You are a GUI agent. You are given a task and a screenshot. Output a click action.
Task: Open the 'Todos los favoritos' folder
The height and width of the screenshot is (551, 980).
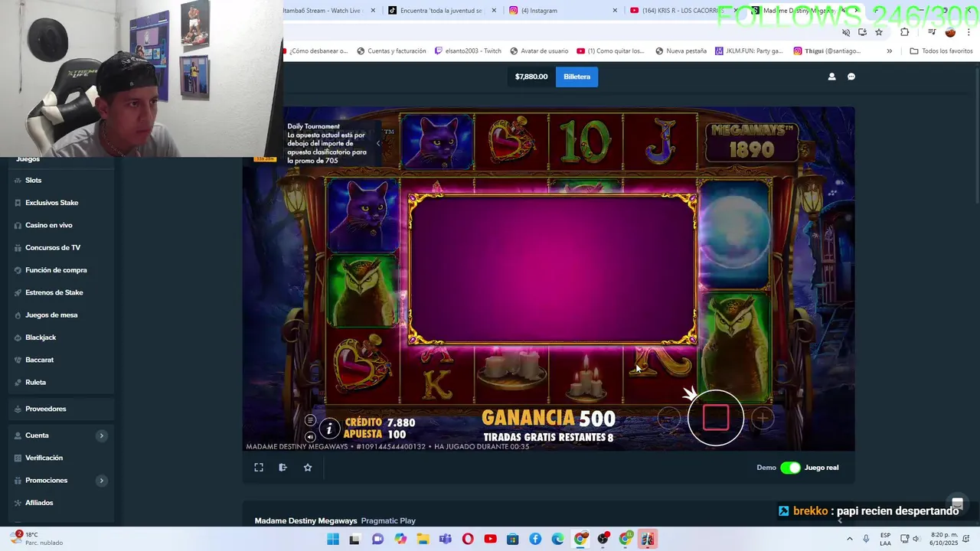[x=941, y=51]
